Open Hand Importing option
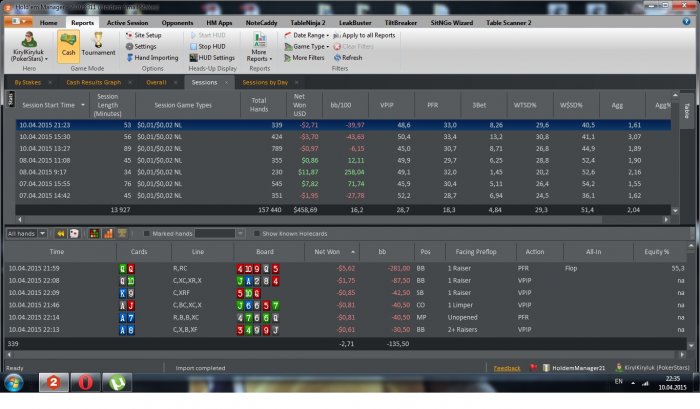The image size is (700, 409). click(x=152, y=58)
